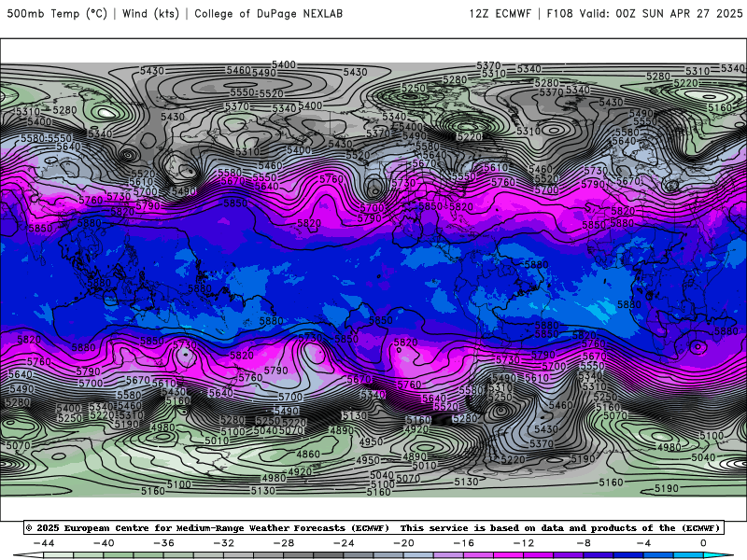Click the "-20" color scale label
Image resolution: width=747 pixels, height=560 pixels.
click(x=403, y=543)
